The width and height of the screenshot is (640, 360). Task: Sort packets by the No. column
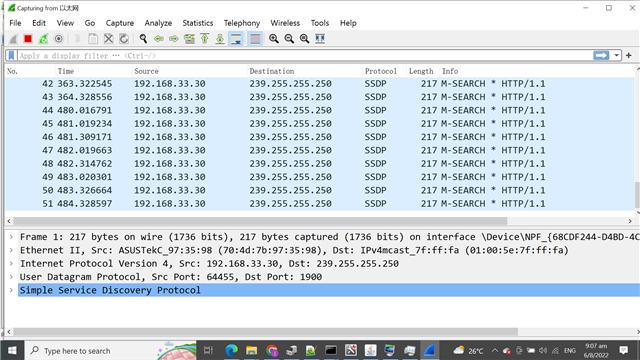click(x=29, y=71)
